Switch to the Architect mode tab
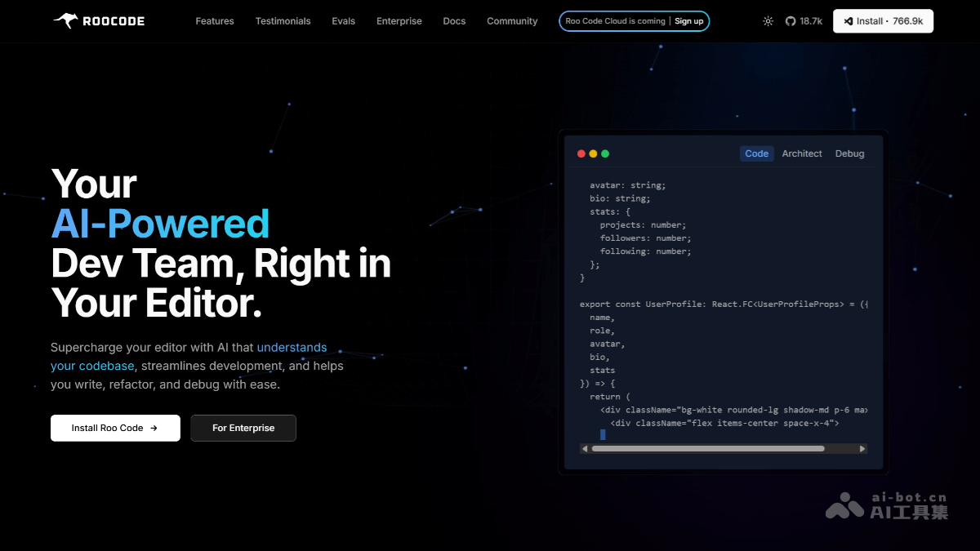This screenshot has width=980, height=551. point(801,153)
